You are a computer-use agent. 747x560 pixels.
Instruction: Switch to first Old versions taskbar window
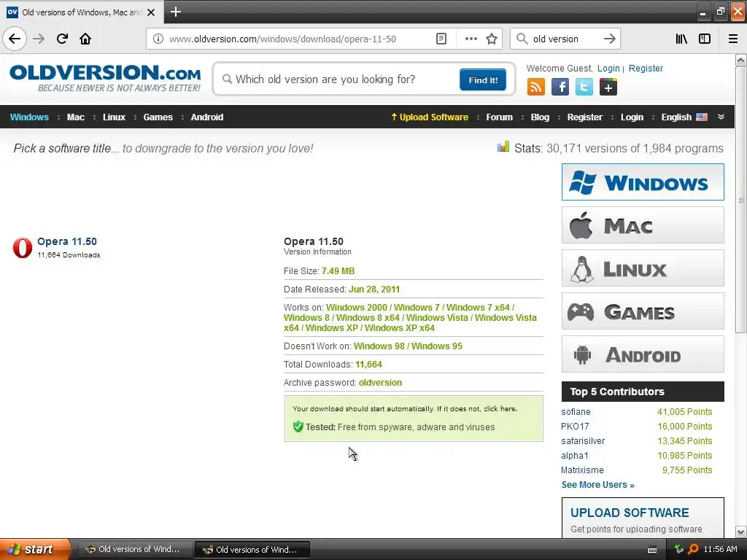[x=135, y=549]
